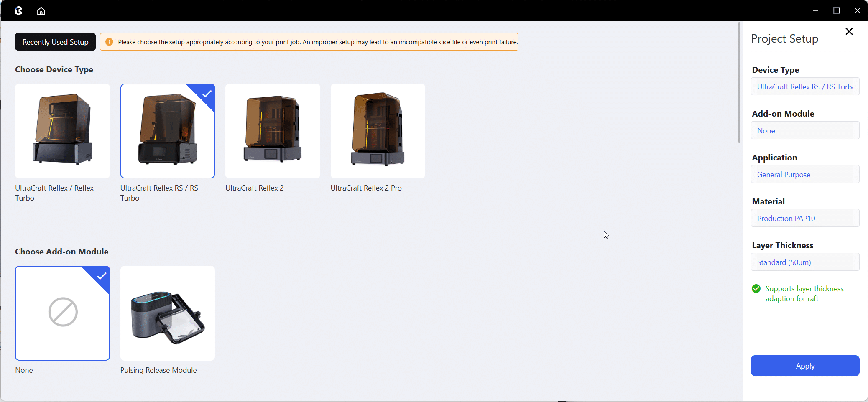The height and width of the screenshot is (402, 868).
Task: Open the Device Type field in Project Setup
Action: click(x=805, y=87)
